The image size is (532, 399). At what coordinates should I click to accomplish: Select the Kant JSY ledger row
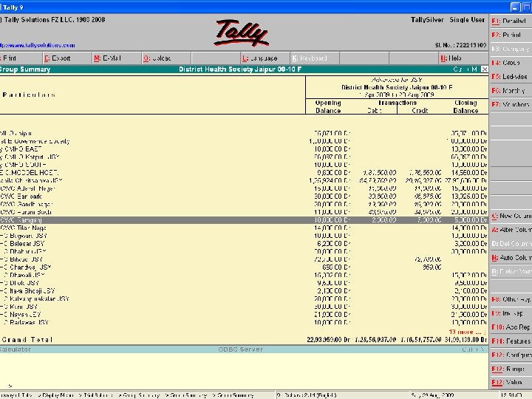point(244,307)
